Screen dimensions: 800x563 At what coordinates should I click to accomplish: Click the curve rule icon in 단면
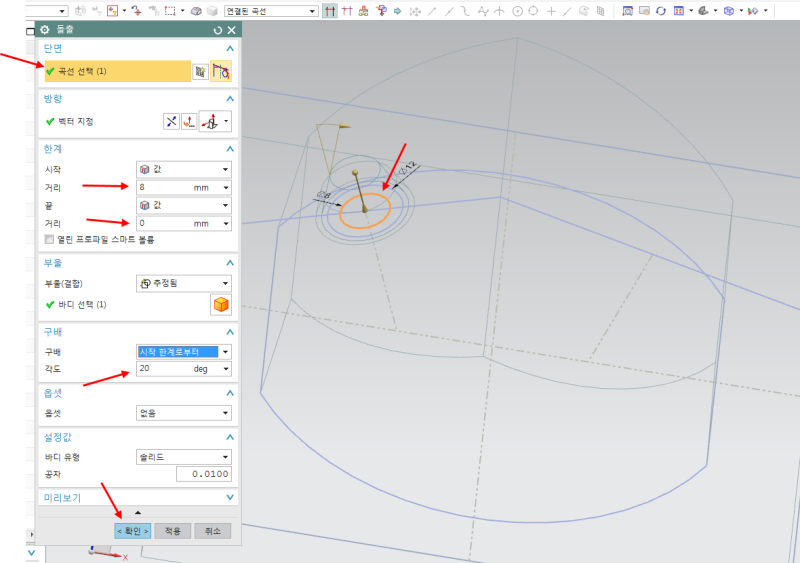[x=221, y=71]
